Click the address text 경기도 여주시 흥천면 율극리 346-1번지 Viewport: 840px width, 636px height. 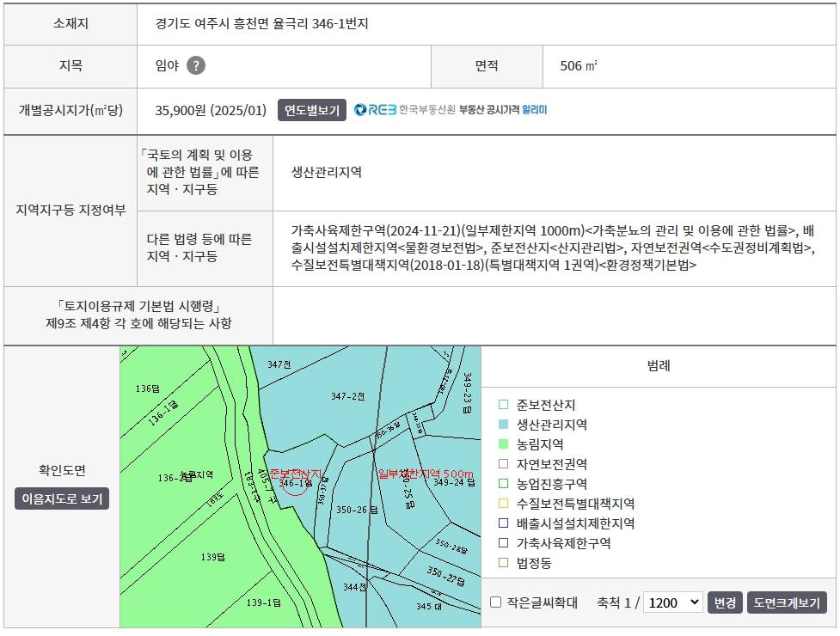(261, 23)
